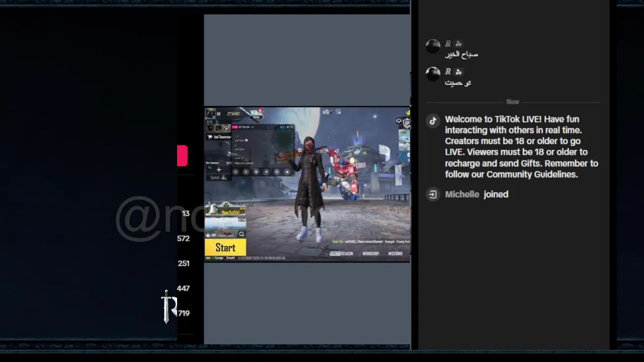Click the Welcome to TikTok LIVE message
This screenshot has height=362, width=644.
click(x=522, y=147)
